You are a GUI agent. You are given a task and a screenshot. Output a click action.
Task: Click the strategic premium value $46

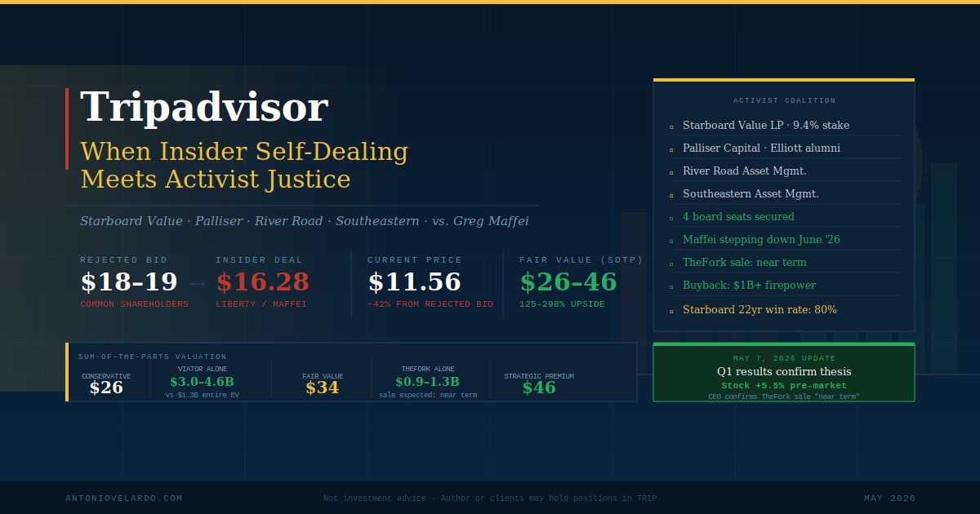pyautogui.click(x=539, y=388)
